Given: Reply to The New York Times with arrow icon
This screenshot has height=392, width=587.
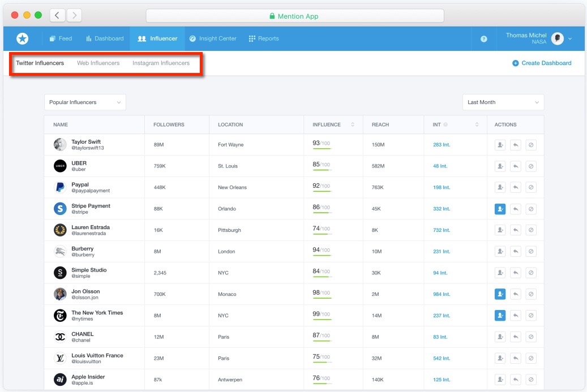Looking at the screenshot, I should tap(516, 315).
